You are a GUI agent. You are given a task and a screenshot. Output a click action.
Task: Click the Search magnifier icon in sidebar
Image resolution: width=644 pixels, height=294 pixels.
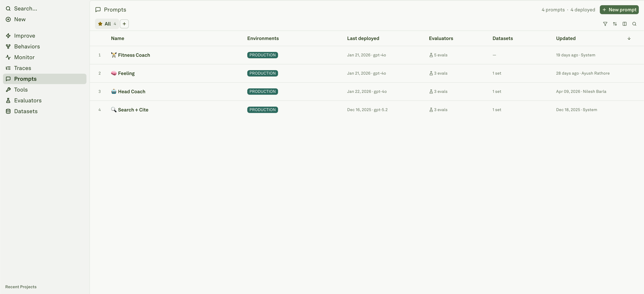[8, 9]
